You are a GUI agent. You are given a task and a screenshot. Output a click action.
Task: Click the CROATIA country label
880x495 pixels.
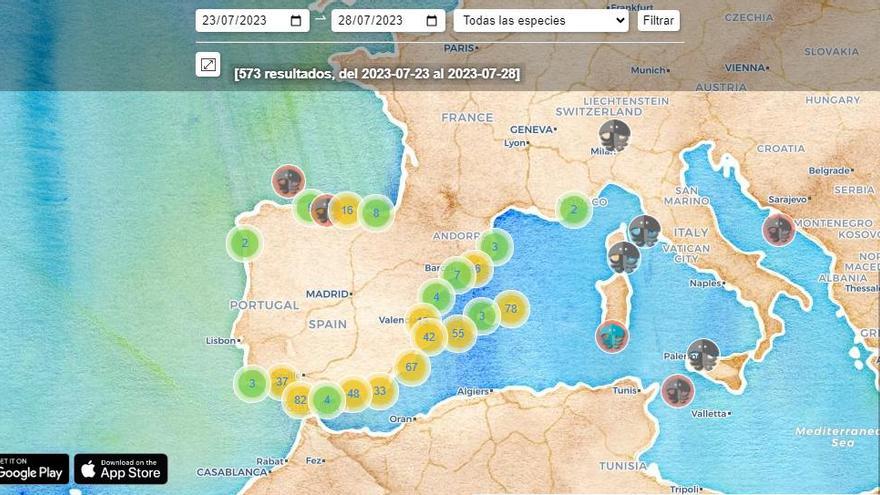pyautogui.click(x=781, y=149)
